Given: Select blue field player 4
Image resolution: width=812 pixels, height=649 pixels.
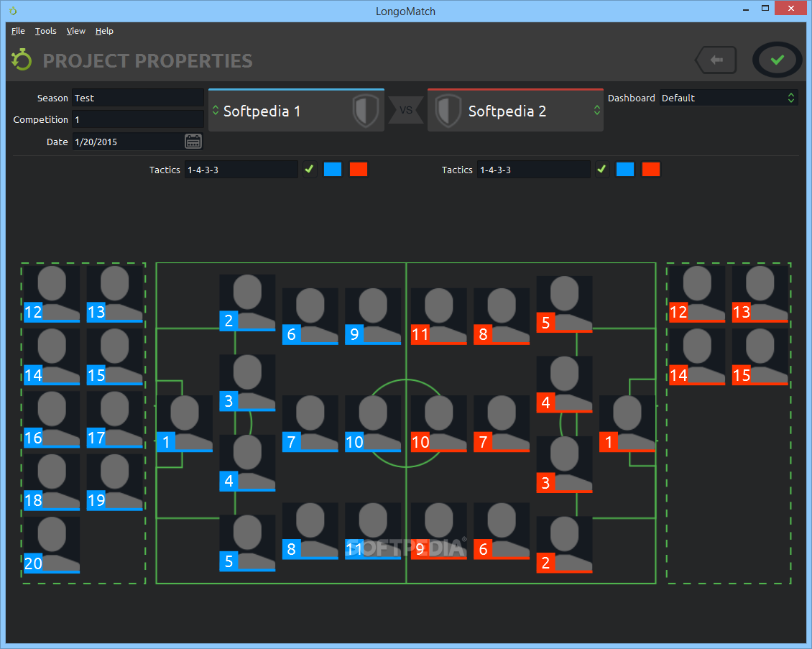Looking at the screenshot, I should point(247,463).
